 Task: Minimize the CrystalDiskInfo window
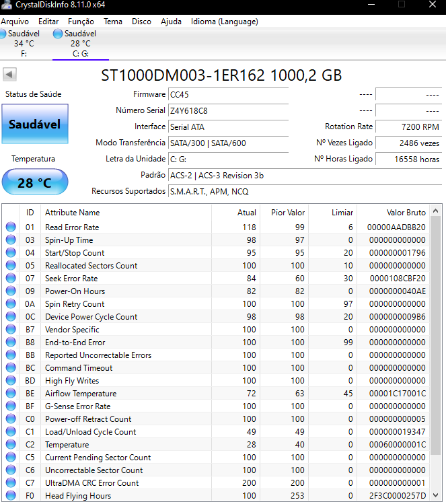pos(371,5)
